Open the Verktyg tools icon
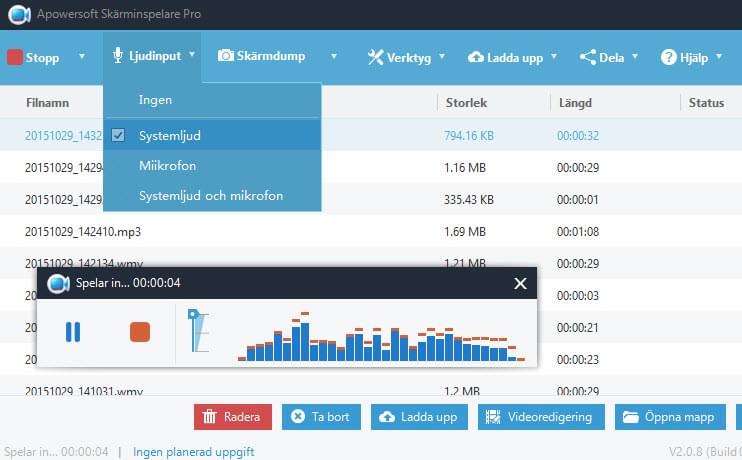 376,57
